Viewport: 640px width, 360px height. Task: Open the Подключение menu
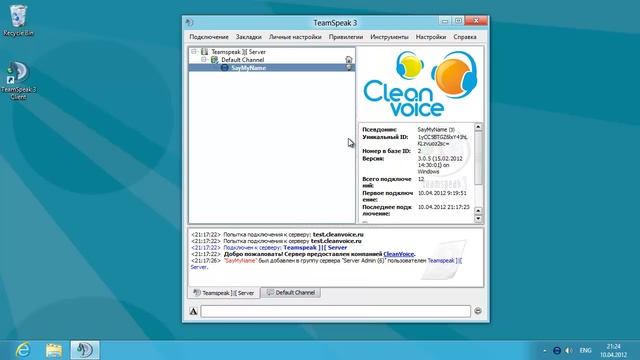(x=209, y=37)
